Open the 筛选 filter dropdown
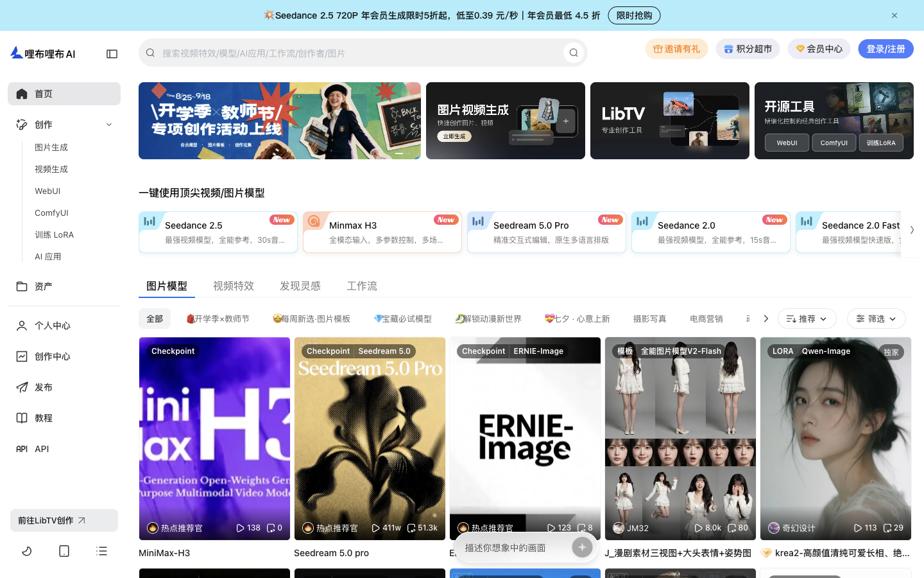The height and width of the screenshot is (578, 924). (877, 319)
